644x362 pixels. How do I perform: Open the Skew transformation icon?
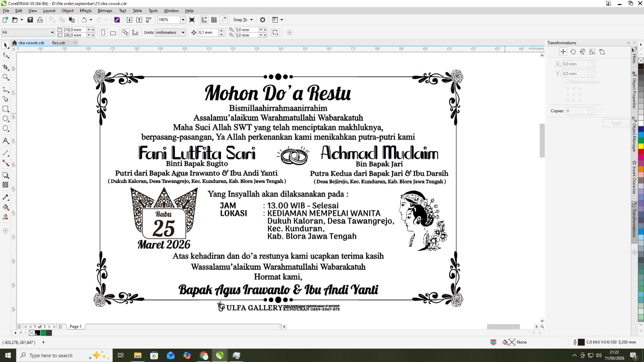(602, 52)
